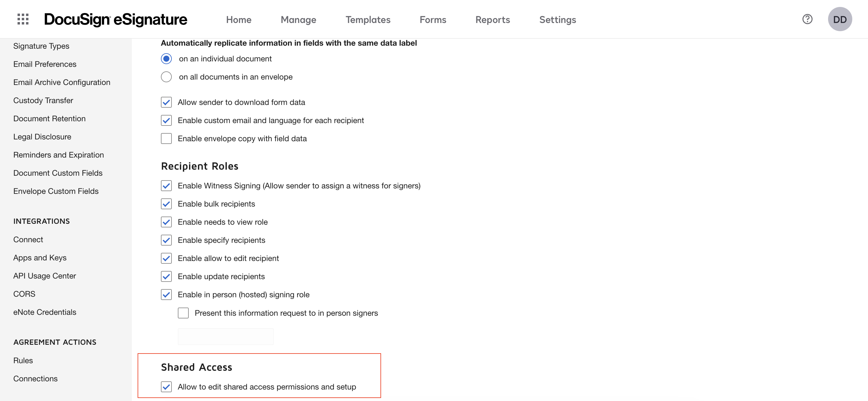Click the DocuSign eSignature logo

[115, 20]
